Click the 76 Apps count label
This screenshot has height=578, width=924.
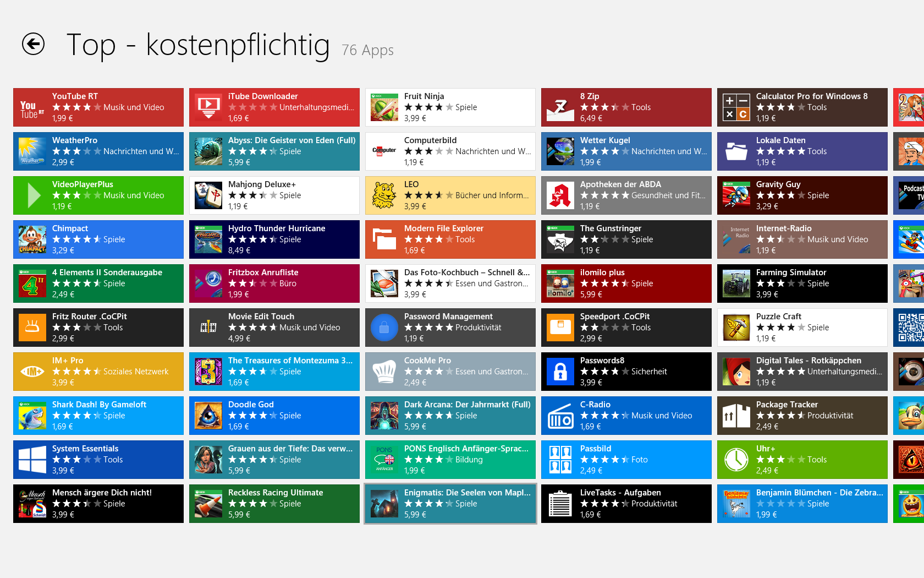click(x=367, y=50)
